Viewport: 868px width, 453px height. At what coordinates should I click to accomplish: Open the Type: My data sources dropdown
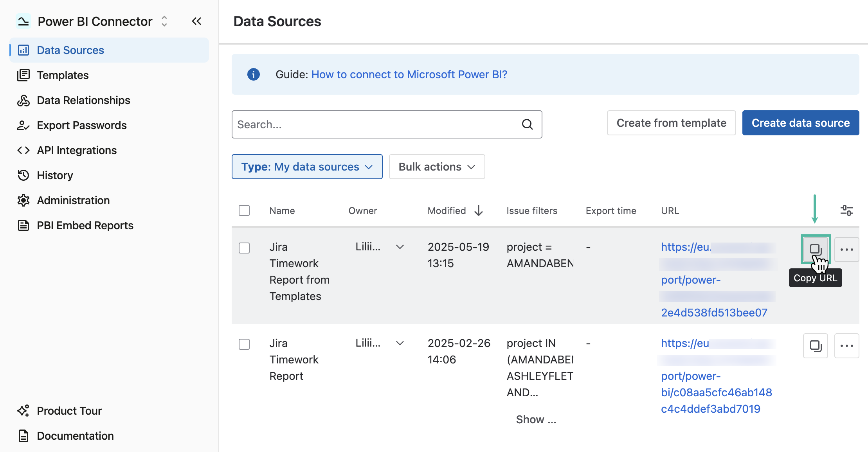pos(307,167)
